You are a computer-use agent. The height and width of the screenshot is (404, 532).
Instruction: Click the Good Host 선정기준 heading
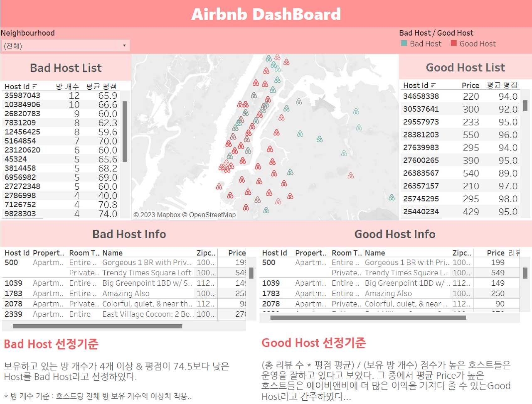click(x=313, y=343)
